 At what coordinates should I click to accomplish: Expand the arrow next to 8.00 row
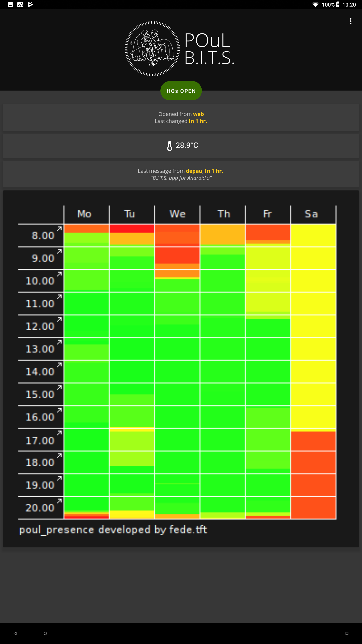point(59,229)
